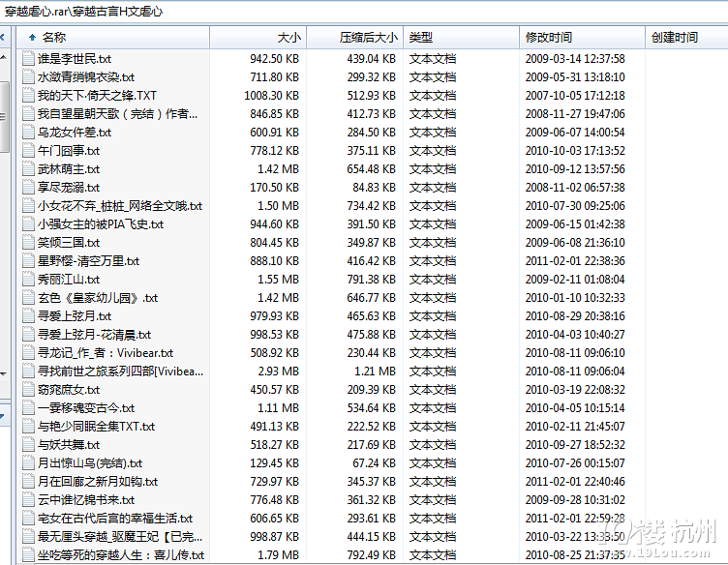Click the file icon of 午门囧事.txt
This screenshot has height=565, width=728.
click(x=28, y=151)
